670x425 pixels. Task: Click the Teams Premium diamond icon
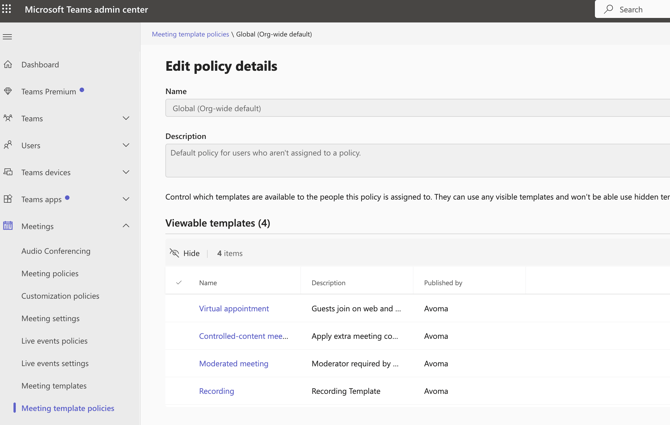pyautogui.click(x=8, y=91)
